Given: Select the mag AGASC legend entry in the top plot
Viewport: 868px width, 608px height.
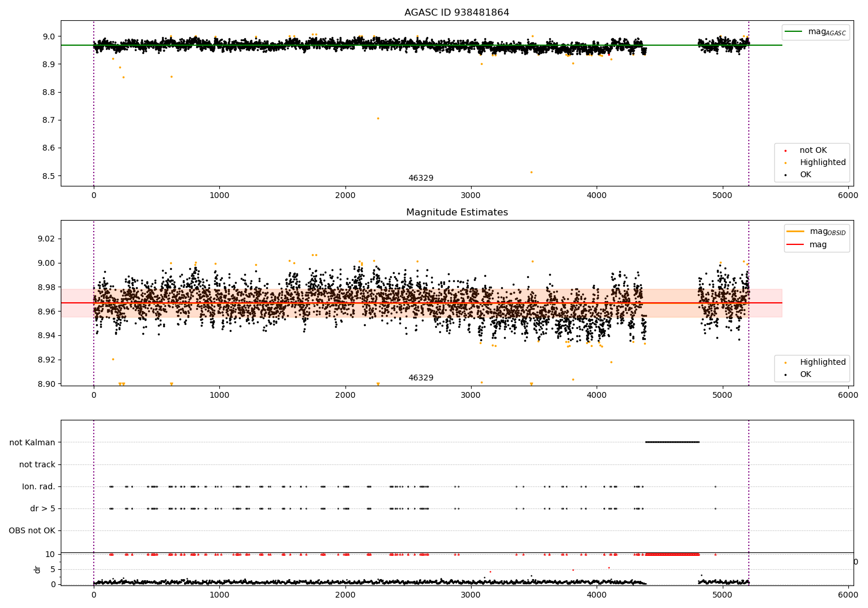Looking at the screenshot, I should (x=815, y=32).
